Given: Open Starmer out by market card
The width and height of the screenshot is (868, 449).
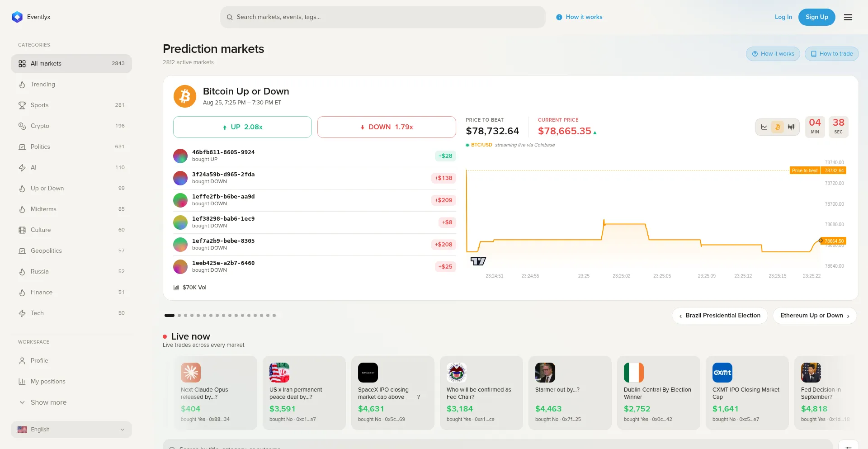Looking at the screenshot, I should pos(570,392).
